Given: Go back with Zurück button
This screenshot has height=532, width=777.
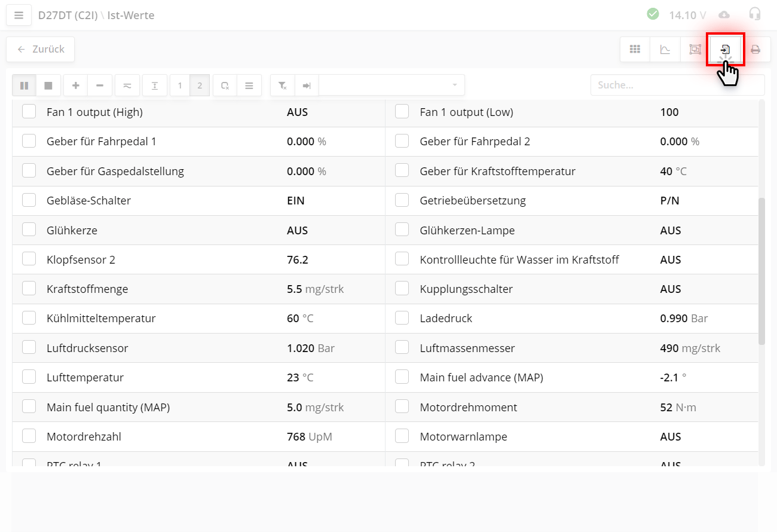Looking at the screenshot, I should 41,50.
